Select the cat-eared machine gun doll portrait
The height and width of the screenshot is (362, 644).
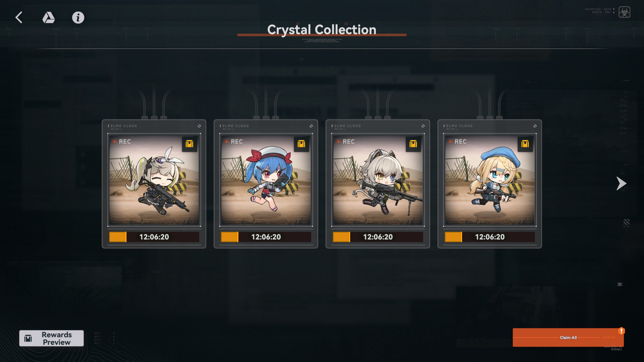378,180
